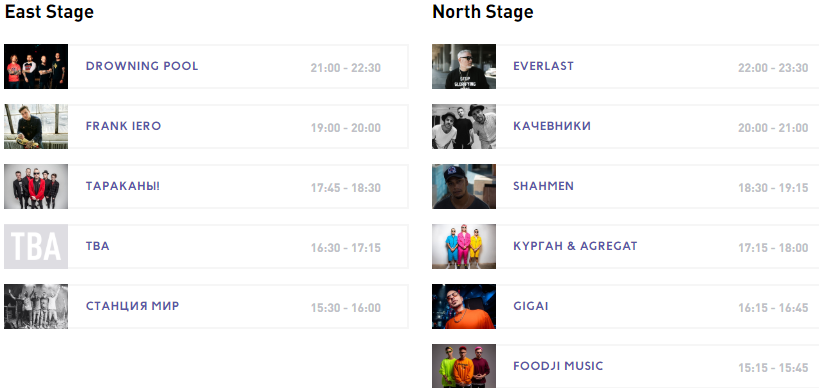The height and width of the screenshot is (388, 819).
Task: Select the SHAHMEN name link
Action: click(543, 186)
